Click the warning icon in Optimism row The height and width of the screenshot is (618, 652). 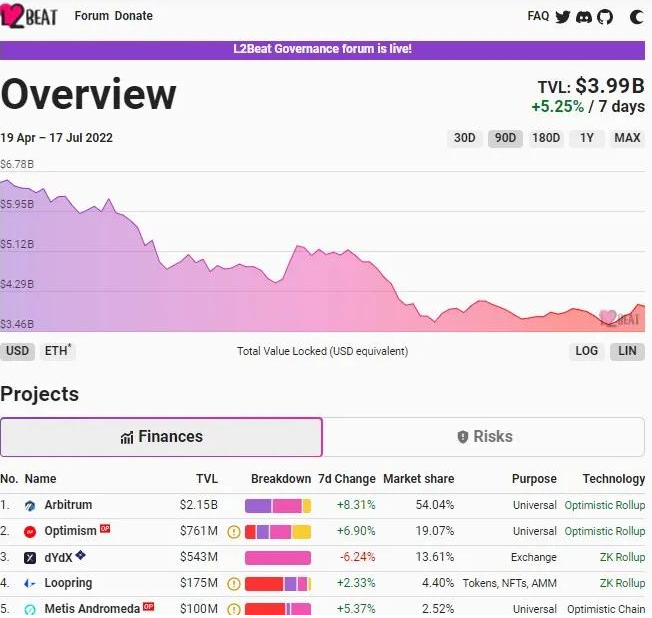(x=234, y=532)
